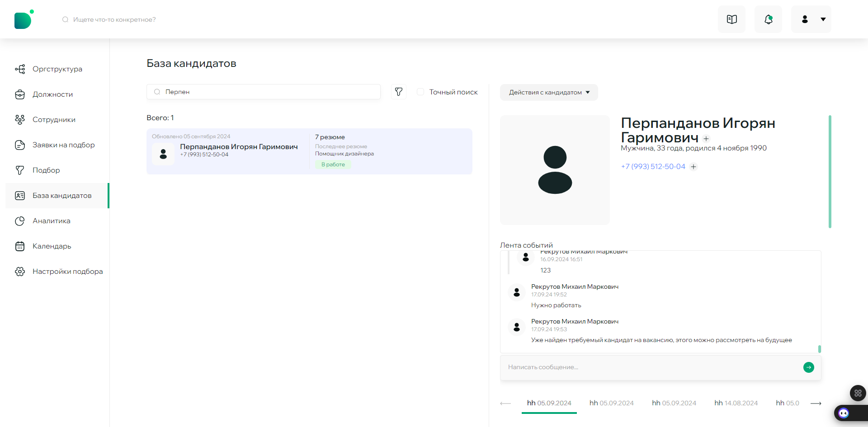868x427 pixels.
Task: Click the Оргструктура tree icon
Action: click(20, 69)
